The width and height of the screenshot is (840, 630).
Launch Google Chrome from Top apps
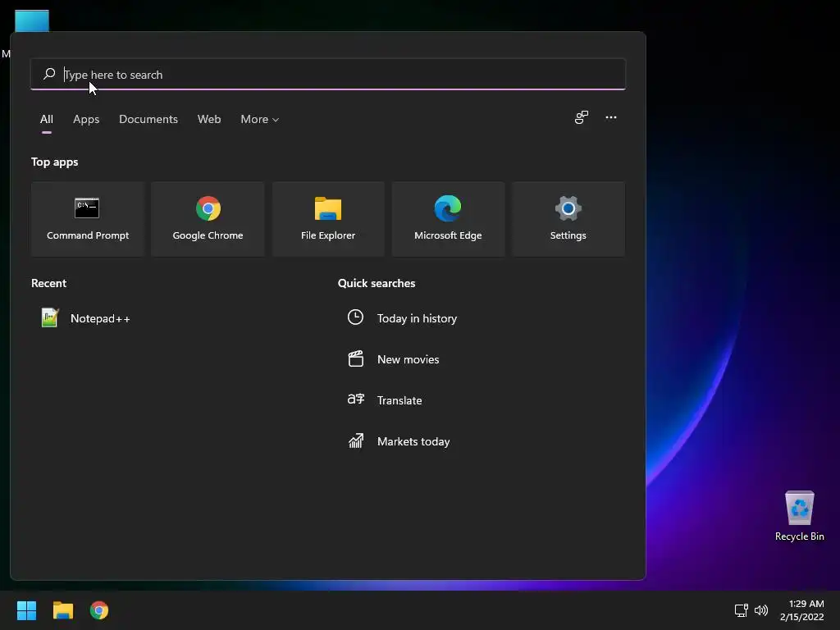[x=208, y=218]
